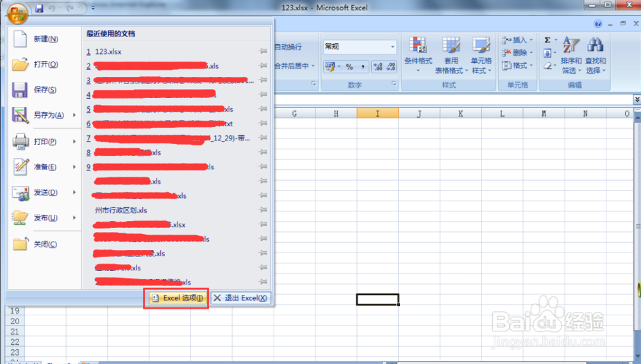Open Excel help question mark icon
641x364 pixels.
tap(597, 24)
